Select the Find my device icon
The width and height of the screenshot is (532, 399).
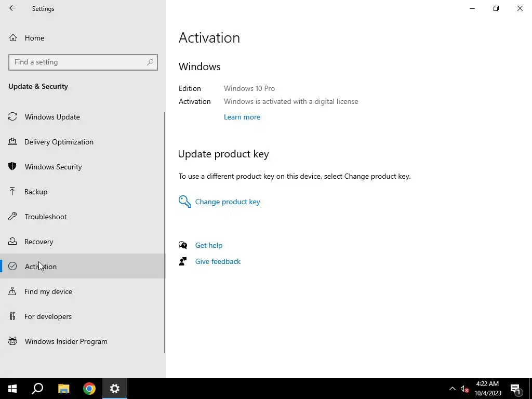[x=12, y=291]
